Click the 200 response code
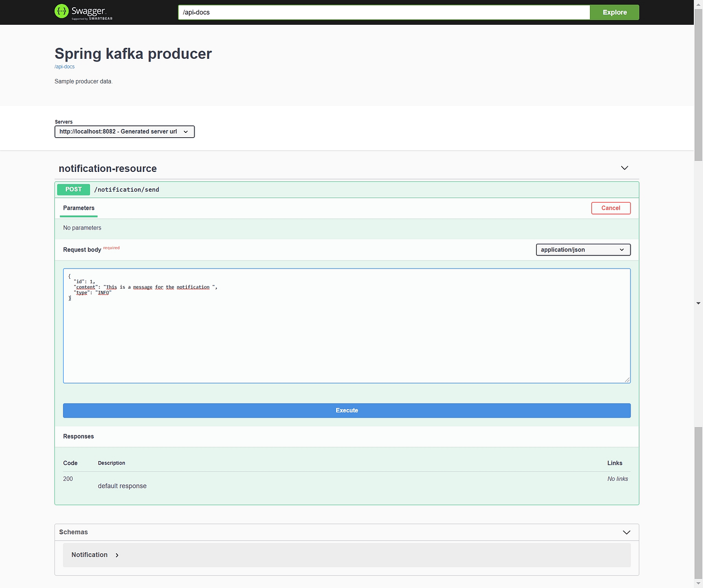 68,479
